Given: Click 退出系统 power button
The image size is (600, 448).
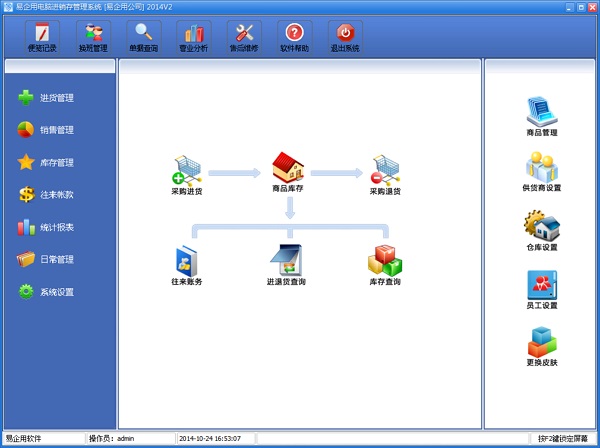Looking at the screenshot, I should (345, 37).
